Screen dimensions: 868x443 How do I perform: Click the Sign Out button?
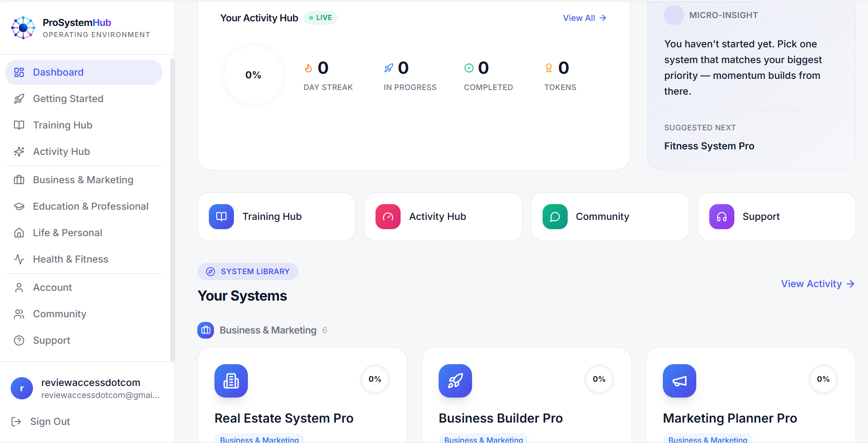[x=41, y=422]
